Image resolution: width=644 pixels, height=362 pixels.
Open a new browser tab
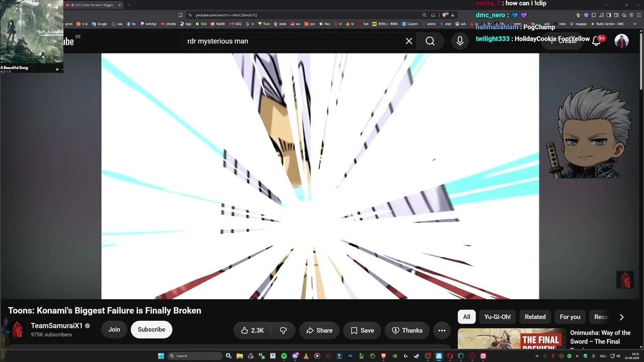129,5
